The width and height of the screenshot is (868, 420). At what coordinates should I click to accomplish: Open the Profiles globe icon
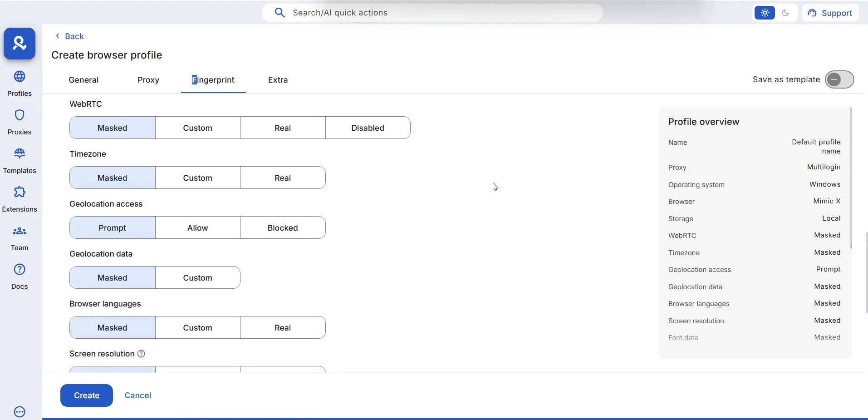tap(20, 76)
